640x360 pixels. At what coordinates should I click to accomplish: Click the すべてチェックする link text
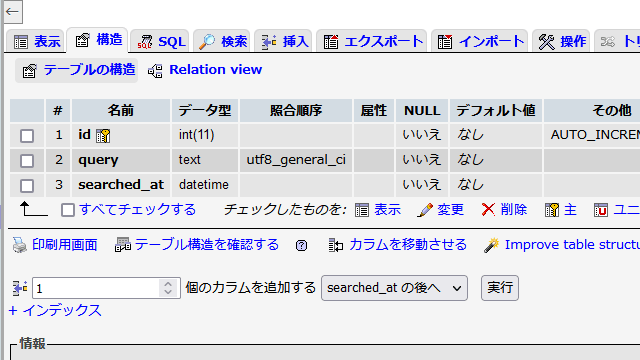(138, 209)
